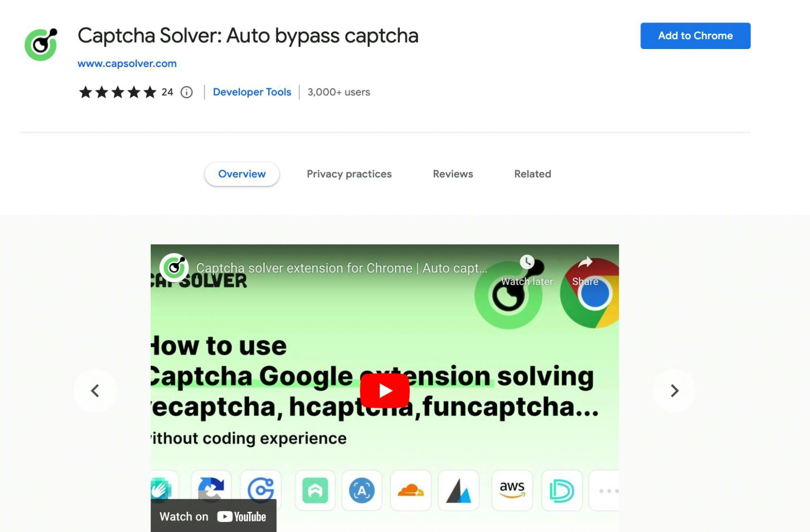
Task: Open the Reviews tab
Action: (x=453, y=174)
